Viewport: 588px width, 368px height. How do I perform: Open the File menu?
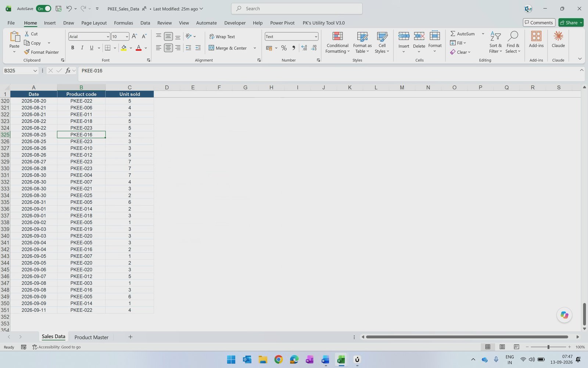[11, 23]
